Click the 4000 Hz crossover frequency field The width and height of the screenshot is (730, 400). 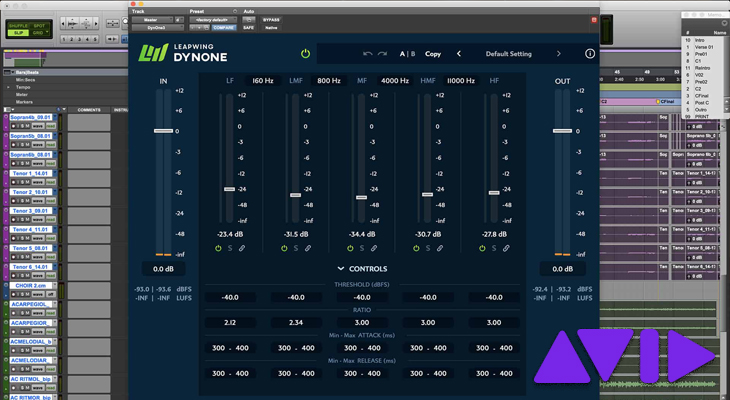click(395, 81)
